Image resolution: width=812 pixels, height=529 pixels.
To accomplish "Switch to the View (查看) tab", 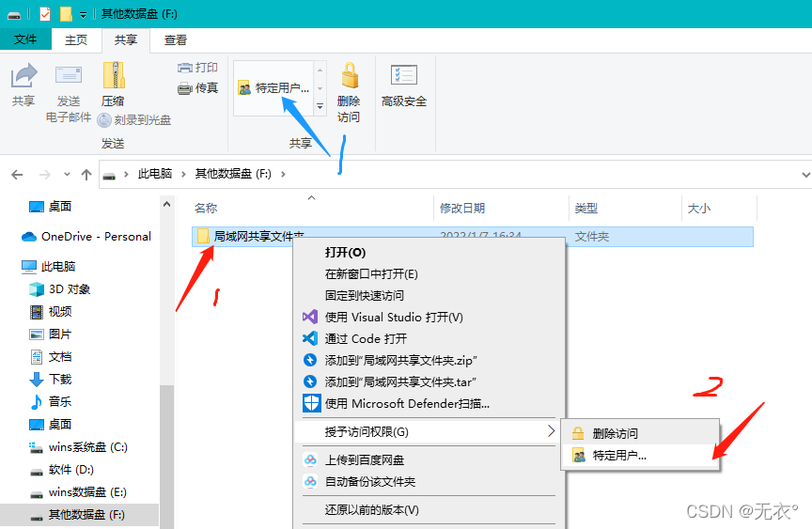I will click(176, 39).
